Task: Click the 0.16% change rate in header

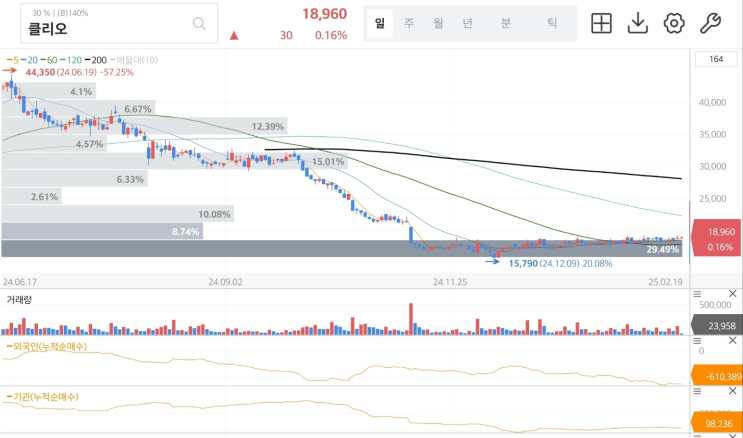Action: click(331, 35)
